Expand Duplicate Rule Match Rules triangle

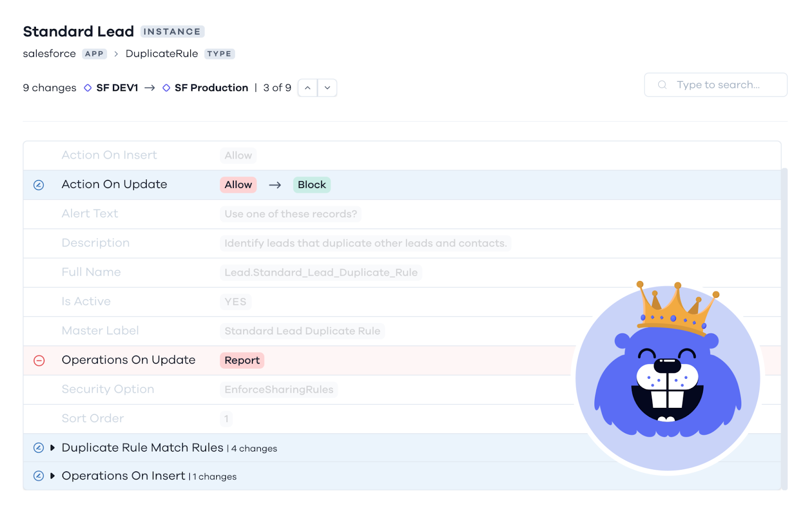tap(52, 447)
